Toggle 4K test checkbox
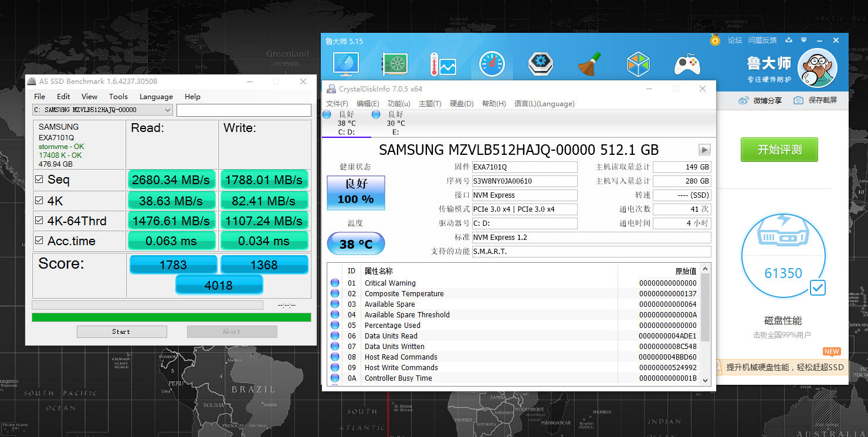This screenshot has height=437, width=868. tap(39, 200)
